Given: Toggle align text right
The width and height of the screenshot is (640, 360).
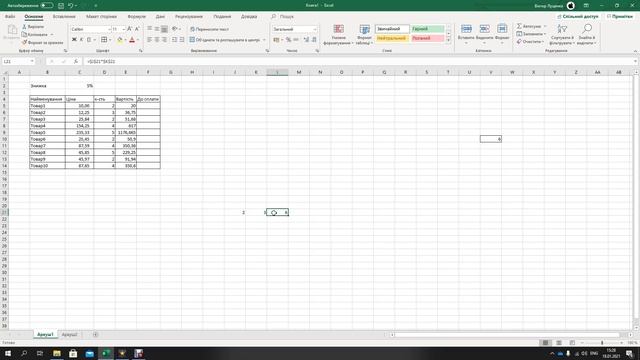Looking at the screenshot, I should point(164,40).
